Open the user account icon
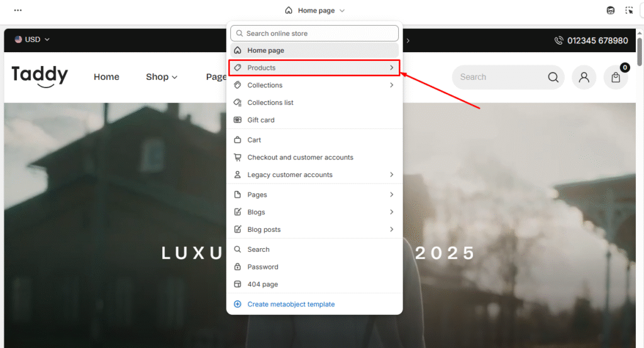644x348 pixels. point(584,77)
